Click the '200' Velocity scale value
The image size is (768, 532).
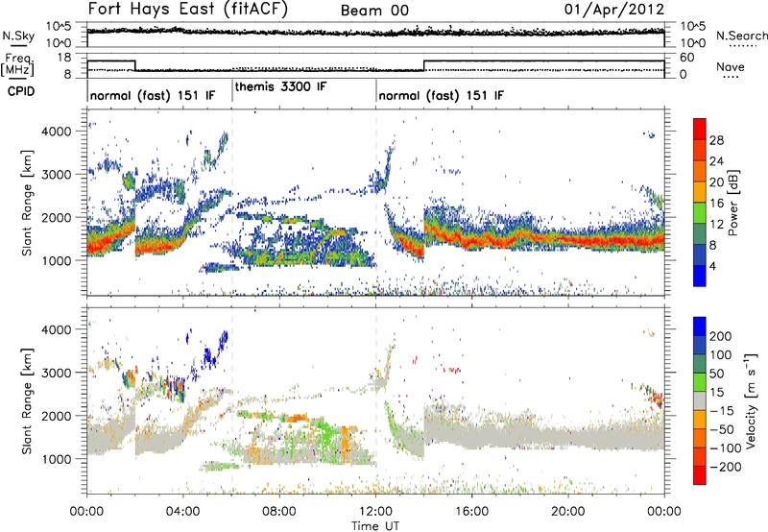coord(721,336)
